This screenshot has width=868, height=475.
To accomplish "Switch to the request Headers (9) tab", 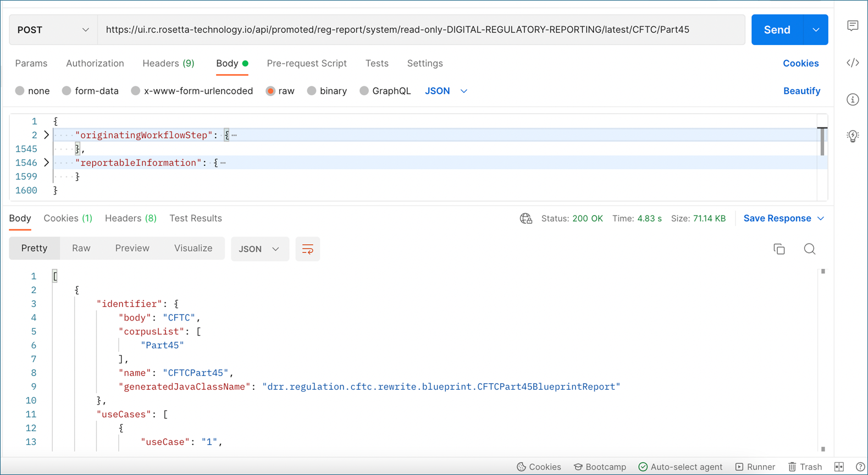I will coord(168,63).
